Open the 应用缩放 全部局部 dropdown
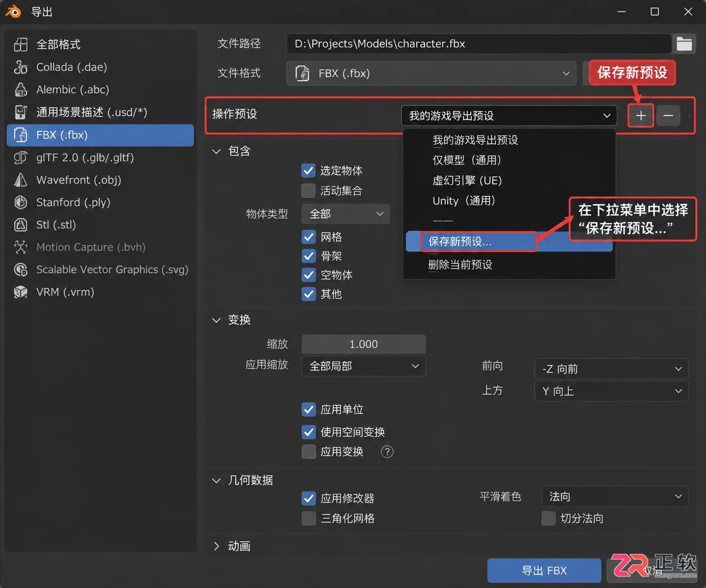706x588 pixels. click(364, 366)
